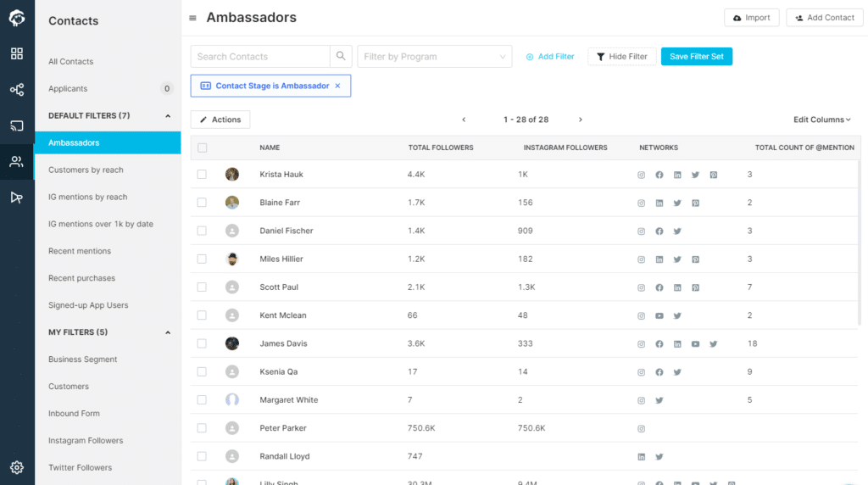Click the Save Filter Set button

[696, 57]
